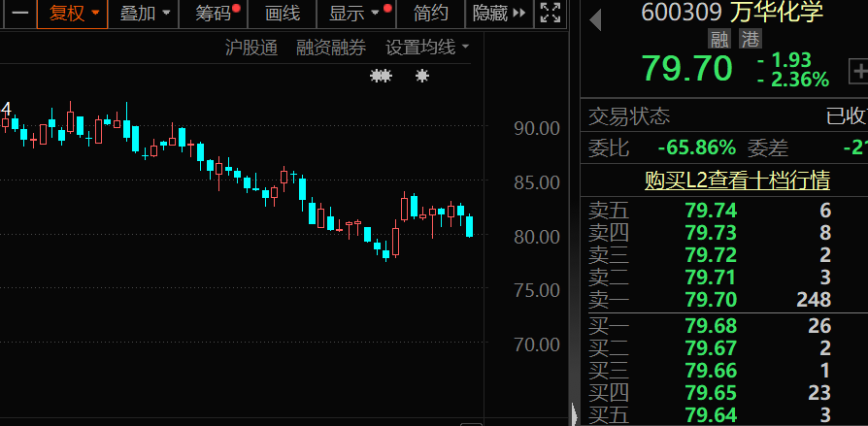Expand the 叠加 overlay dropdown
Viewport: 868px width, 426px height.
coord(146,13)
